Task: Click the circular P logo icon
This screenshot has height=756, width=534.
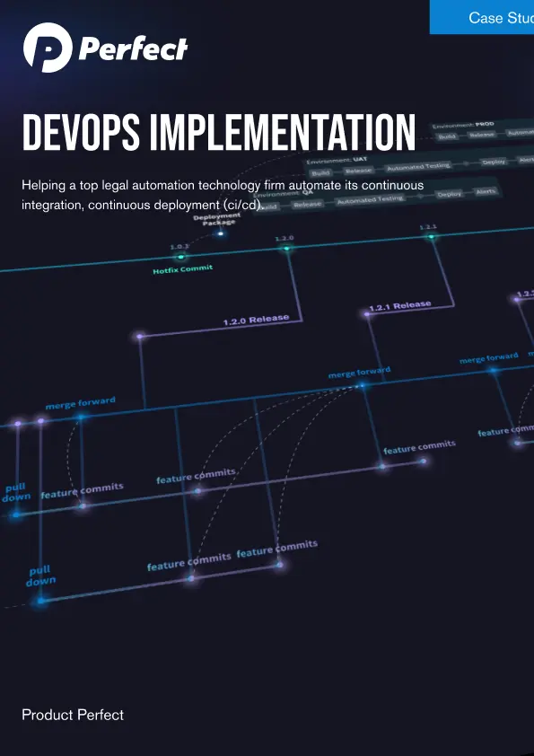Action: (x=48, y=48)
